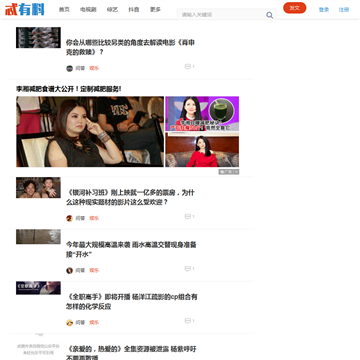Click the magnifier search icon
This screenshot has height=360, width=360.
(269, 15)
